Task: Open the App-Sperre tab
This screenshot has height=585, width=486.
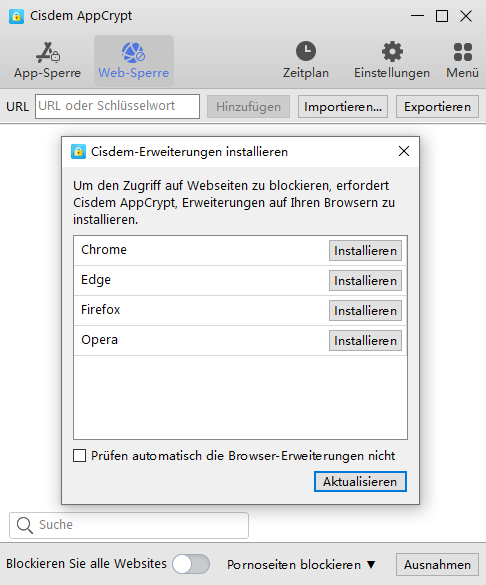Action: click(x=47, y=61)
